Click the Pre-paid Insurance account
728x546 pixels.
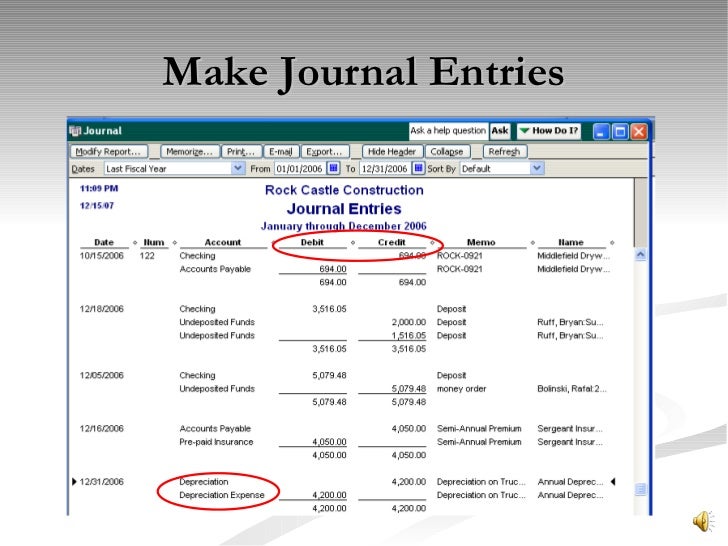[216, 442]
